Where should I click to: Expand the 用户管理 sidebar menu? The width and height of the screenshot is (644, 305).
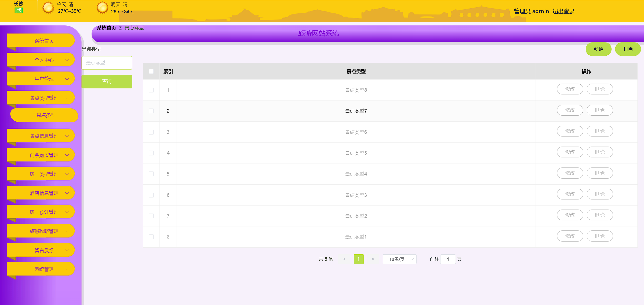click(x=44, y=79)
